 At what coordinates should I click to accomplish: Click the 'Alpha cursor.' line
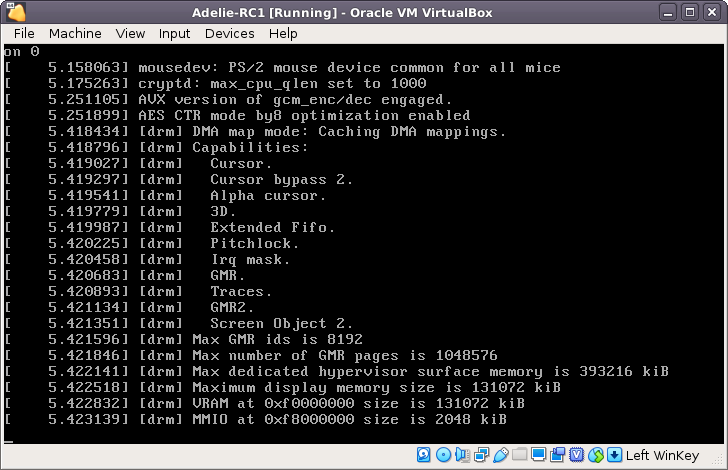(x=165, y=196)
